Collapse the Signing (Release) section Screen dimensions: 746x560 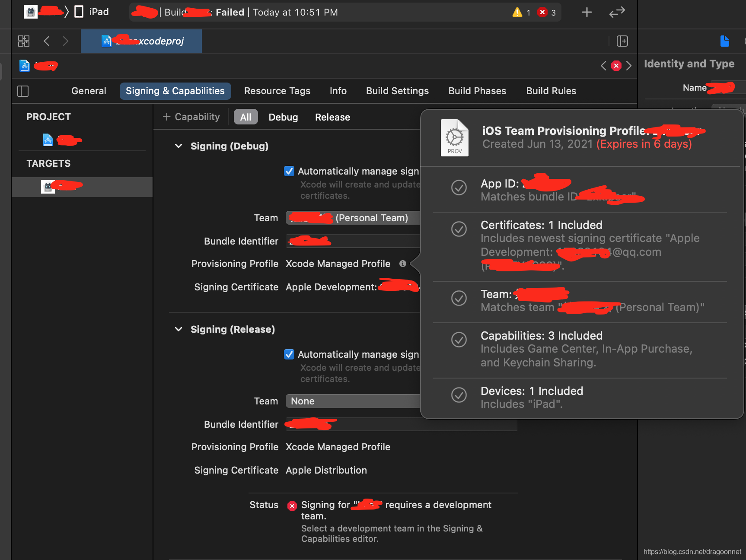pos(179,329)
